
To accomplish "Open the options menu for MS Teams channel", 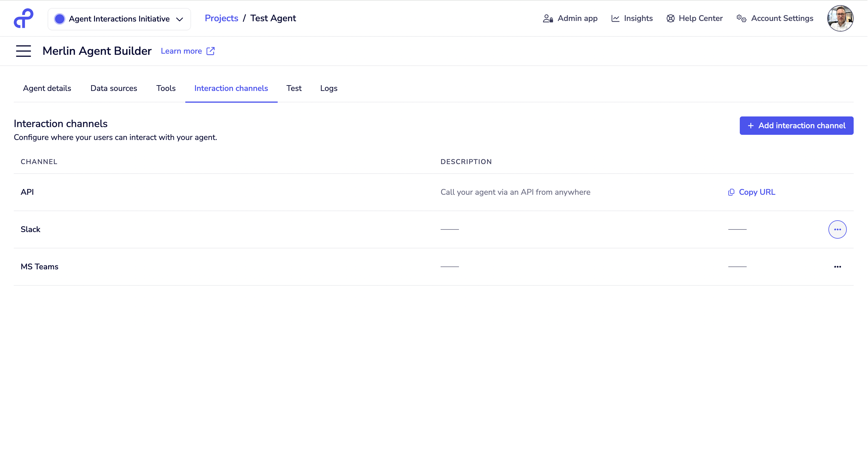I will 838,266.
